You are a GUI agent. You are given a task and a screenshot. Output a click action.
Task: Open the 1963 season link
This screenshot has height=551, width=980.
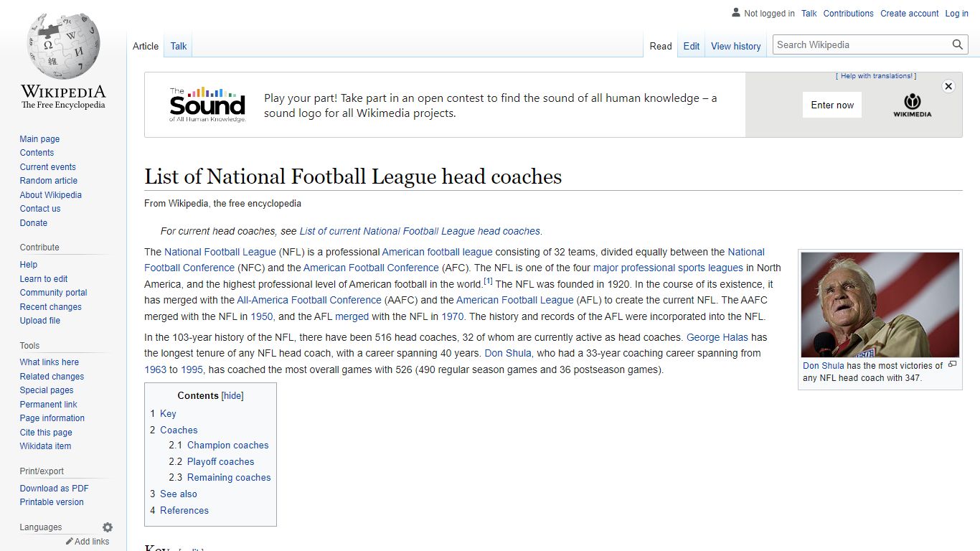click(x=155, y=370)
